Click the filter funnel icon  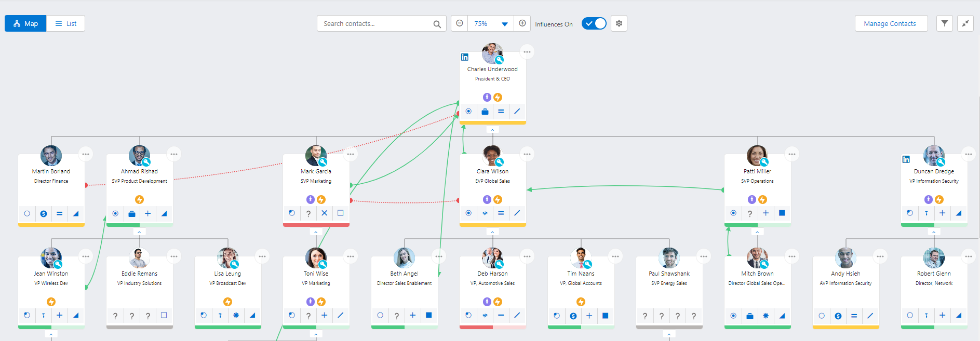coord(945,23)
